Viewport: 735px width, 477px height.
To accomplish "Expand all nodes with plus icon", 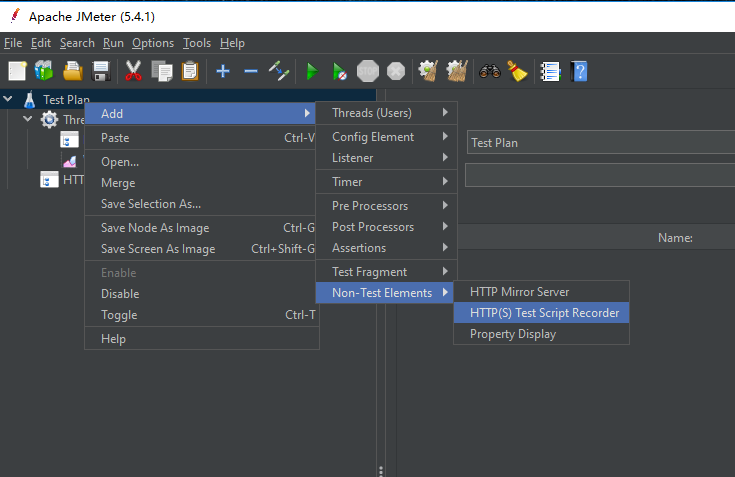I will coord(223,71).
